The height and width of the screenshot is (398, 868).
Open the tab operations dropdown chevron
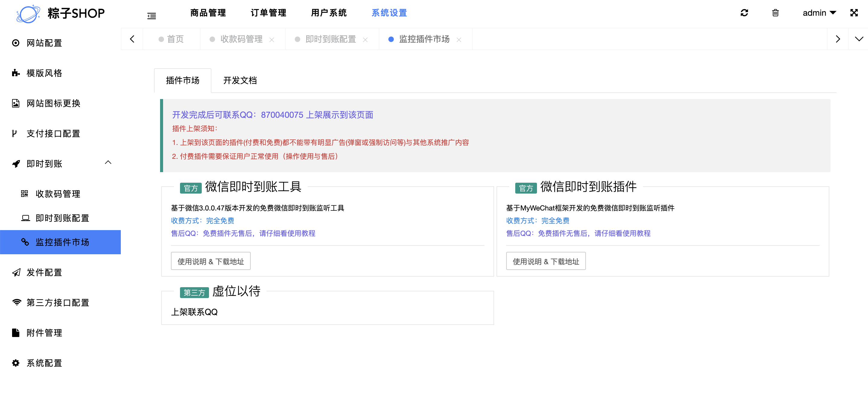click(x=859, y=39)
